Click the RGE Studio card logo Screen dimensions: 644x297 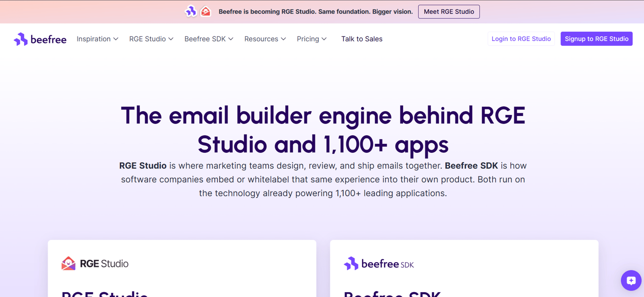click(95, 264)
